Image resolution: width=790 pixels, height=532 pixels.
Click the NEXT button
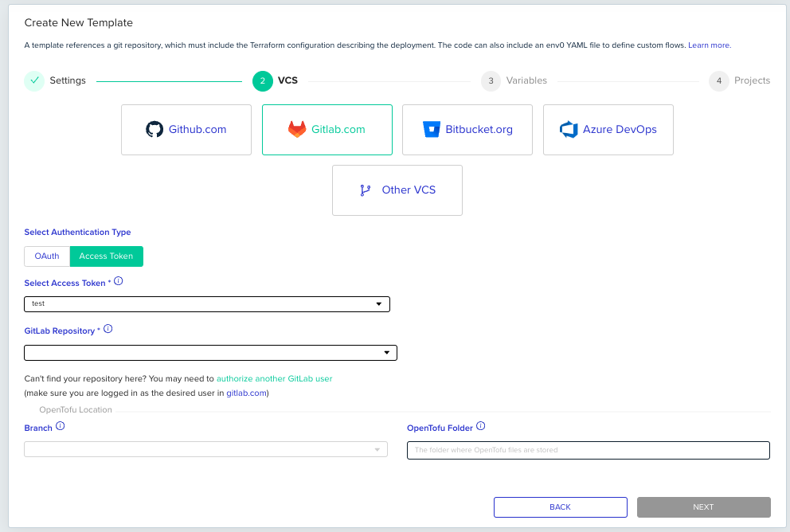pos(703,507)
